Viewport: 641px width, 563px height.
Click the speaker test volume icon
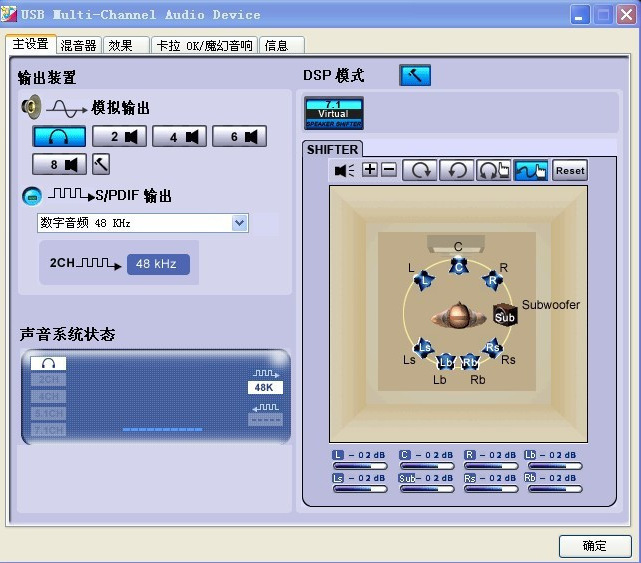tap(345, 170)
